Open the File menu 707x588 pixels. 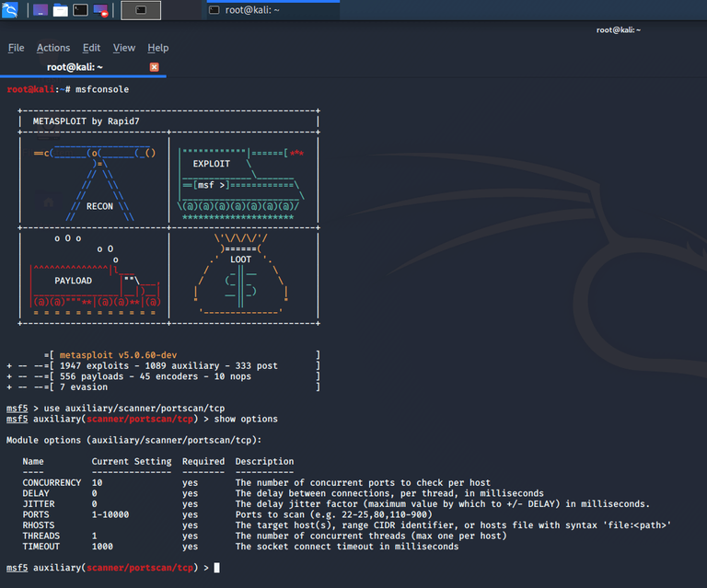16,48
